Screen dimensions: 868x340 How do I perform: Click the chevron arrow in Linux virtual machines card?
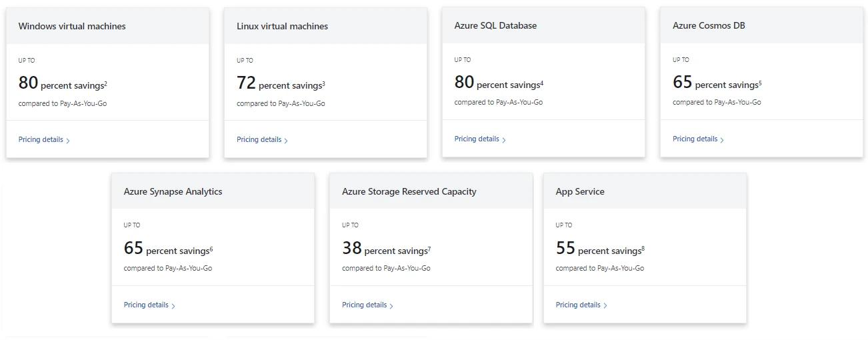pyautogui.click(x=286, y=141)
